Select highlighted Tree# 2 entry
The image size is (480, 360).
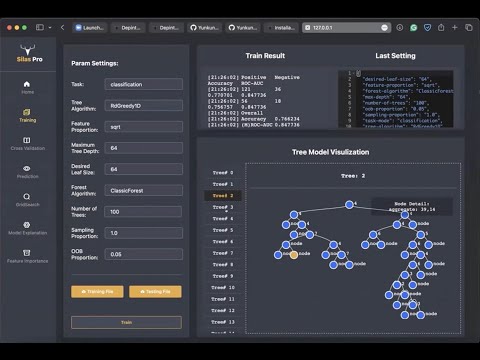pos(223,196)
